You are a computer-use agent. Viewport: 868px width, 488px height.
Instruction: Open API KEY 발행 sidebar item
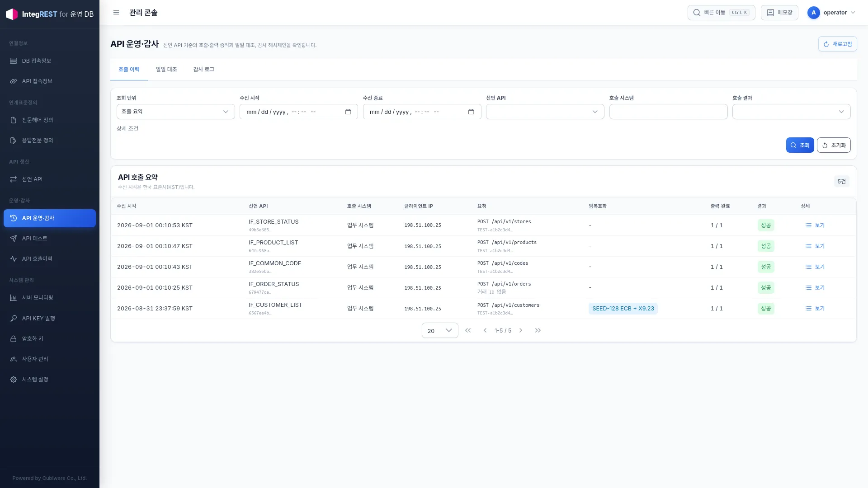point(50,318)
